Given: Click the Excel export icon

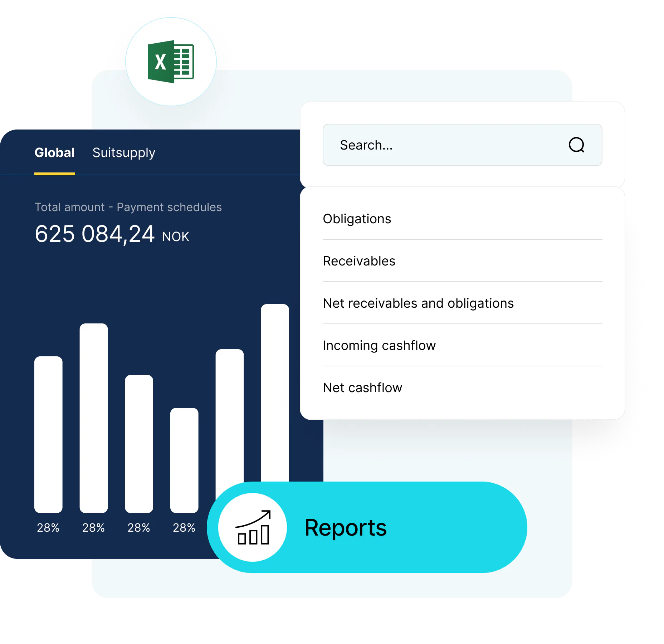Looking at the screenshot, I should (171, 62).
